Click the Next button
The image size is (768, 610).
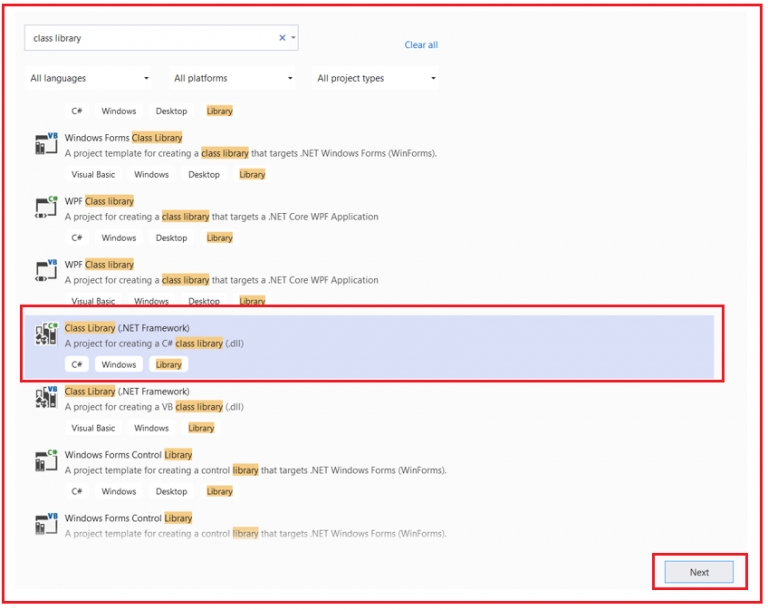click(699, 572)
